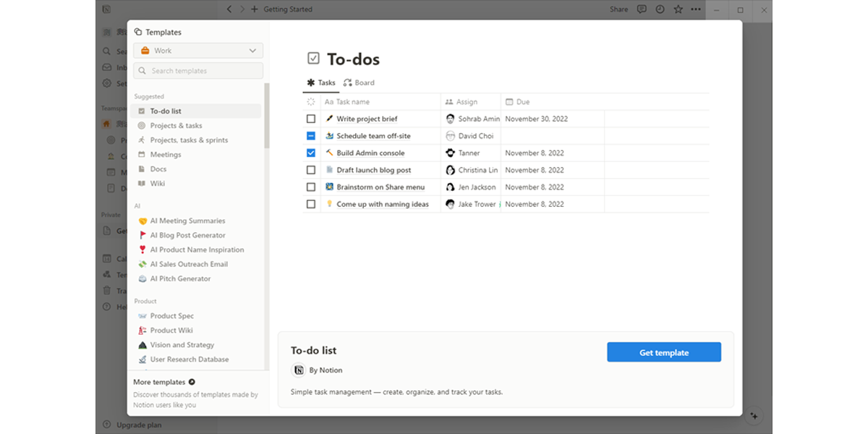Click the Get template button
The width and height of the screenshot is (868, 434).
click(664, 352)
